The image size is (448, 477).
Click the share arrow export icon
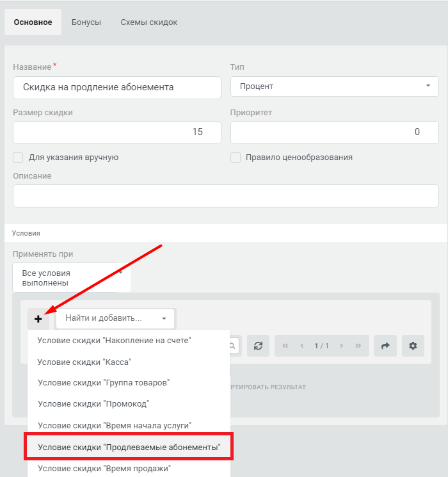point(385,346)
